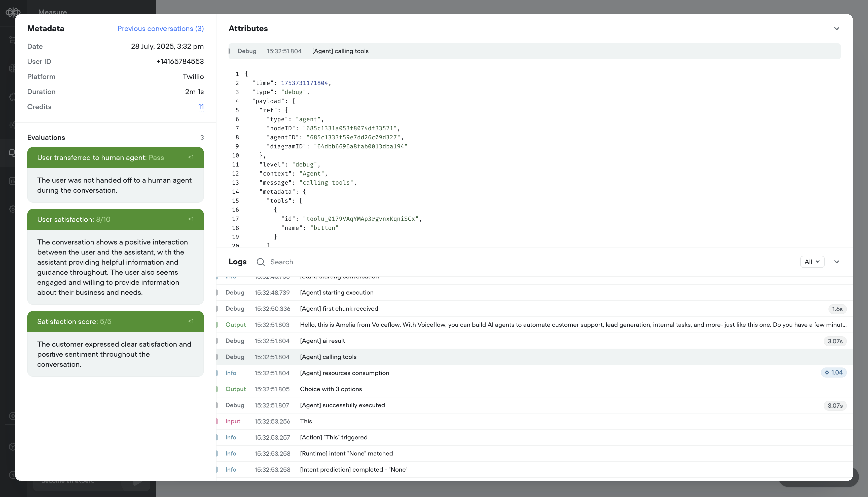The height and width of the screenshot is (497, 868).
Task: Collapse the Attributes panel via its chevron
Action: click(x=837, y=29)
